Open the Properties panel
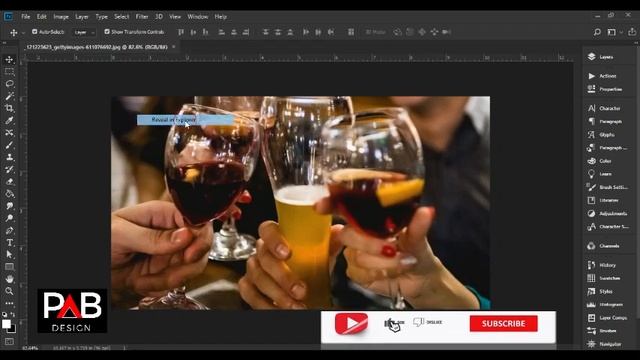This screenshot has height=360, width=640. click(604, 89)
